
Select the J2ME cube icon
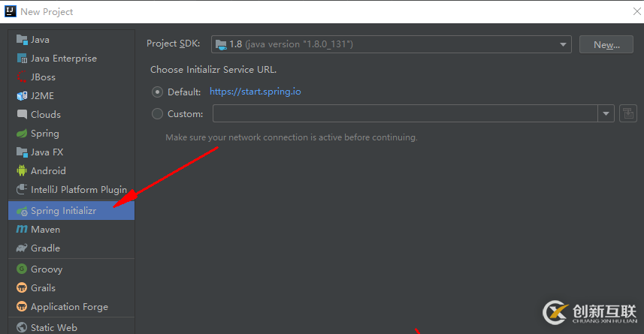click(x=22, y=95)
